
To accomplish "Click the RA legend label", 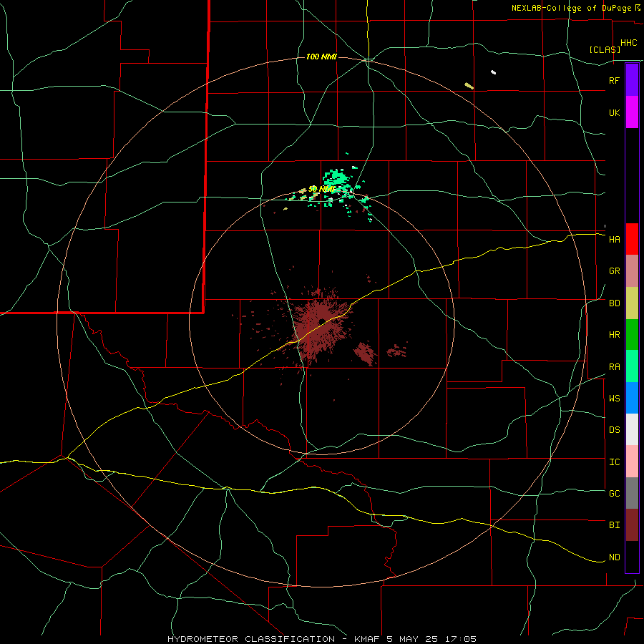I will point(614,366).
